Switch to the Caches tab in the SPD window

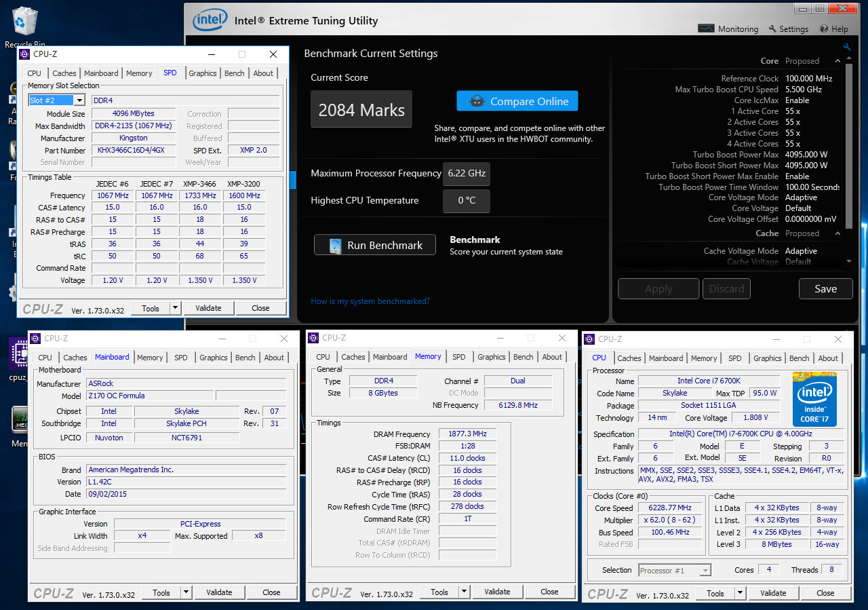coord(64,73)
